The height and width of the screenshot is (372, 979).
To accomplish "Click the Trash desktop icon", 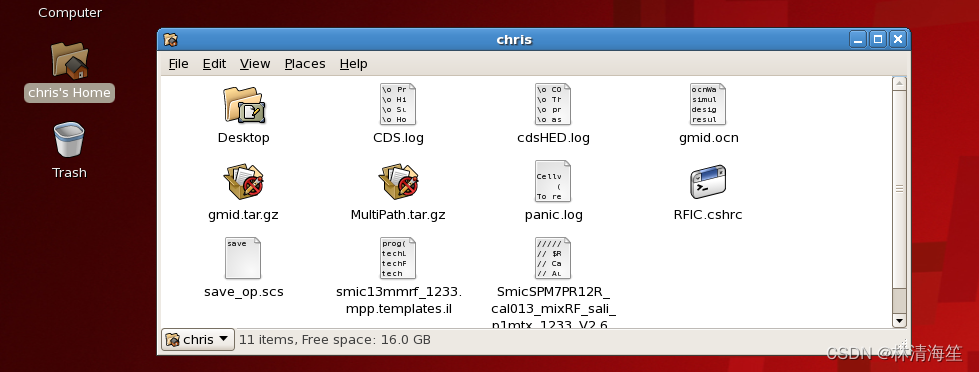I will (x=69, y=150).
